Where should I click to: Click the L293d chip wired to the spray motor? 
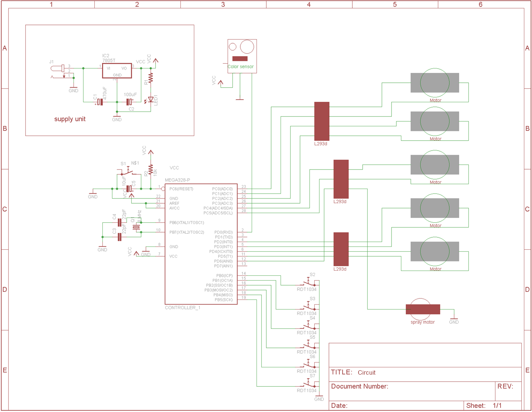(341, 179)
